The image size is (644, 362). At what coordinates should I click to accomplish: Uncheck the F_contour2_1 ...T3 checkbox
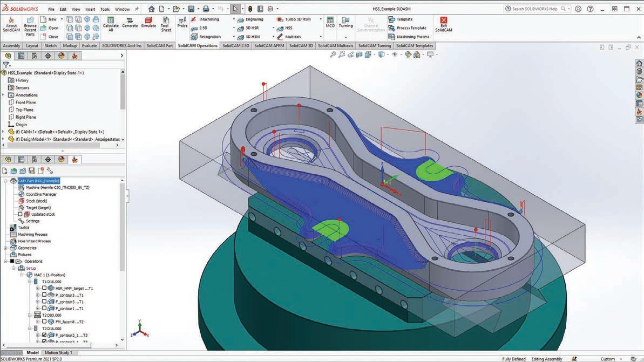click(44, 335)
